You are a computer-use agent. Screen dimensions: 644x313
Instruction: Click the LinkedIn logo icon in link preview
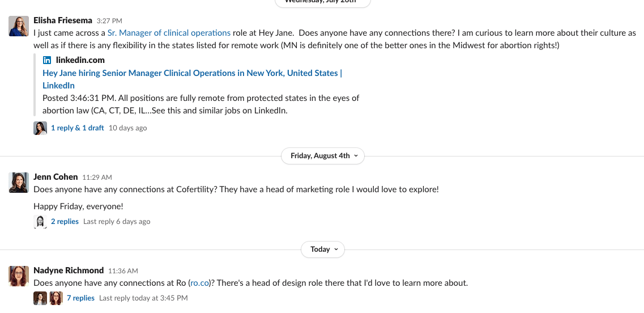coord(48,60)
